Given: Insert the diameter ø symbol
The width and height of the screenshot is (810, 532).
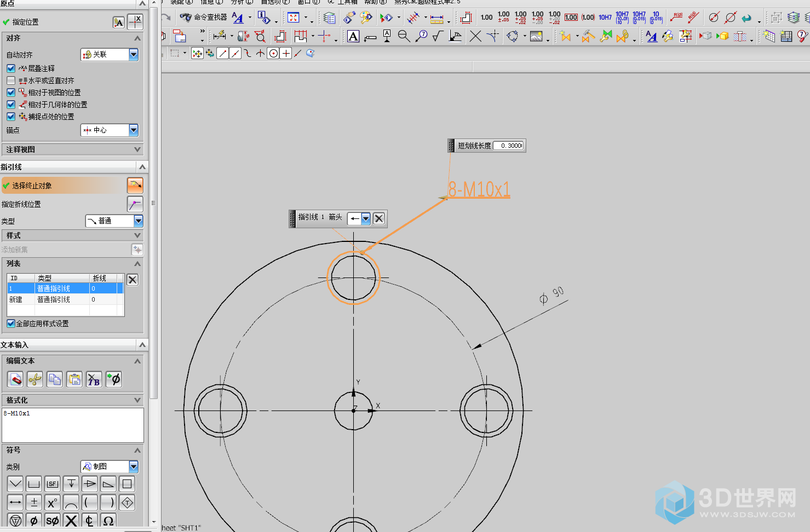Looking at the screenshot, I should (x=34, y=521).
